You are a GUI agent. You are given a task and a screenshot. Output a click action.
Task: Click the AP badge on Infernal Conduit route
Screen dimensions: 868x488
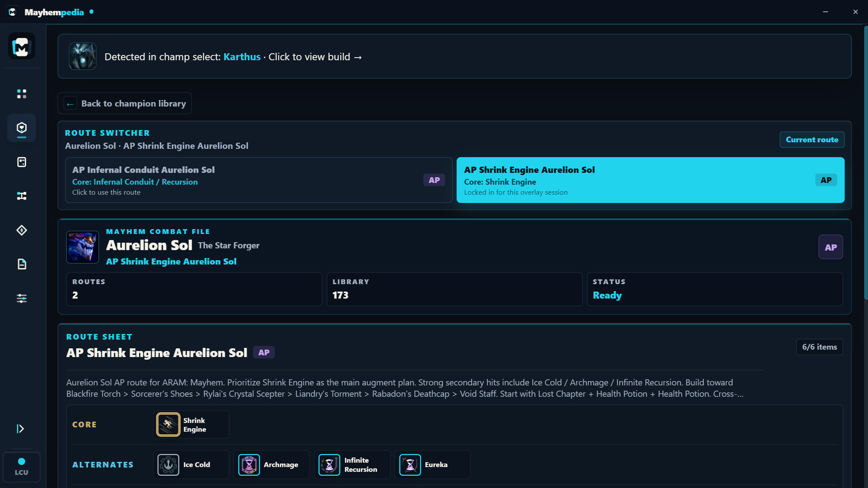434,180
